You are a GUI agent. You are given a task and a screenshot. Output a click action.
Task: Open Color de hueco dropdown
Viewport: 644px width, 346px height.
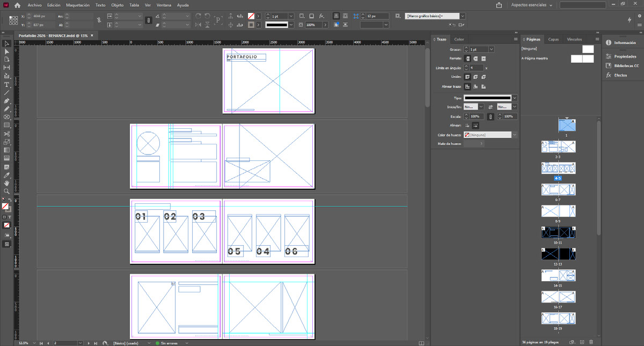pyautogui.click(x=515, y=135)
